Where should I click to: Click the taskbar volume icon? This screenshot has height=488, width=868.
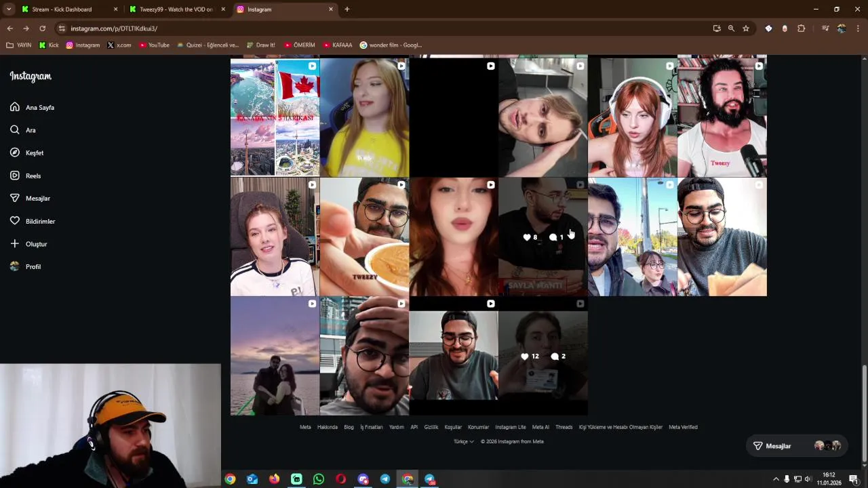pyautogui.click(x=808, y=479)
